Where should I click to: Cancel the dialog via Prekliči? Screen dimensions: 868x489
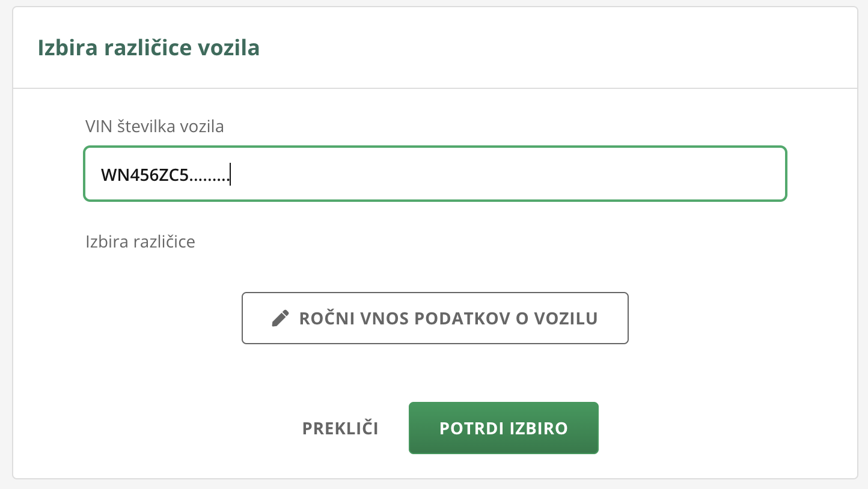pyautogui.click(x=340, y=428)
